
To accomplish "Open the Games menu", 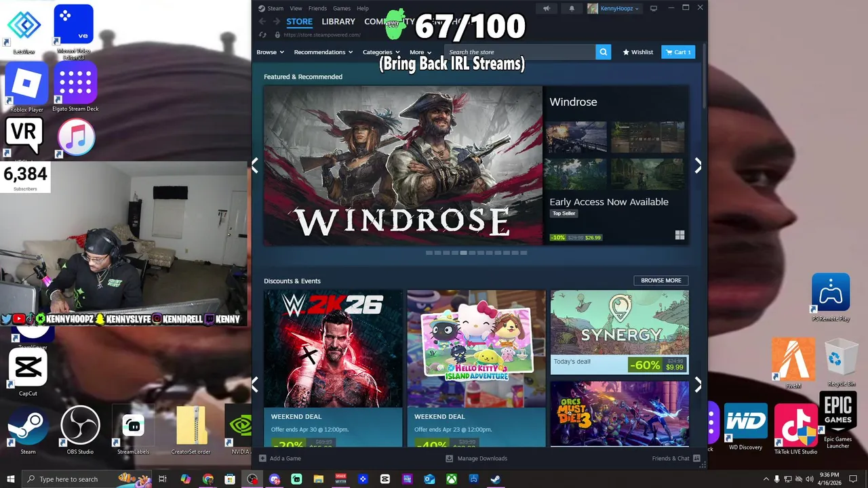I will click(x=342, y=9).
